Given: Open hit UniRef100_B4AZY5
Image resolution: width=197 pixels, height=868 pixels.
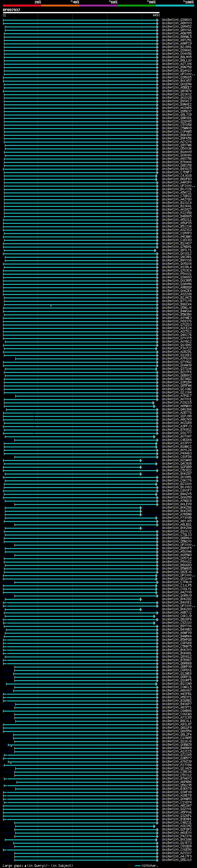Looking at the screenshot, I should click(177, 494).
